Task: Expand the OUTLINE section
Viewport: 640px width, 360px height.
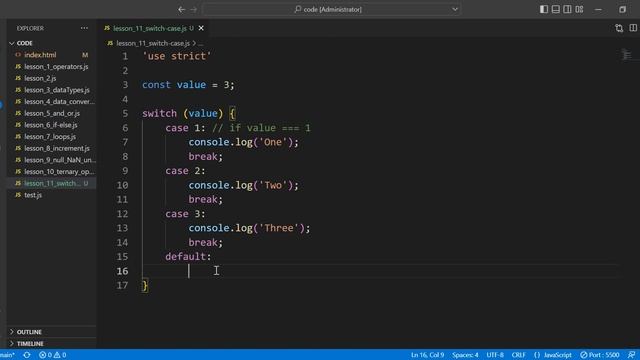Action: pyautogui.click(x=51, y=332)
